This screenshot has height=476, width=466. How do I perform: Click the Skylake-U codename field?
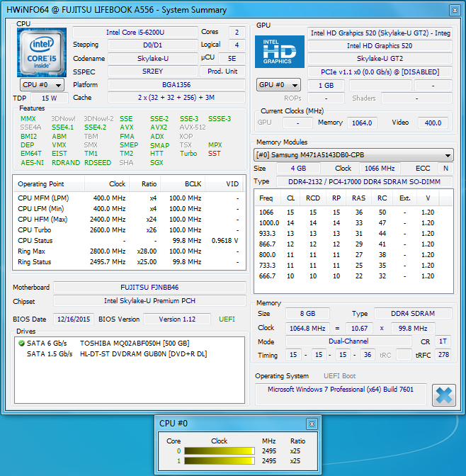tap(153, 58)
